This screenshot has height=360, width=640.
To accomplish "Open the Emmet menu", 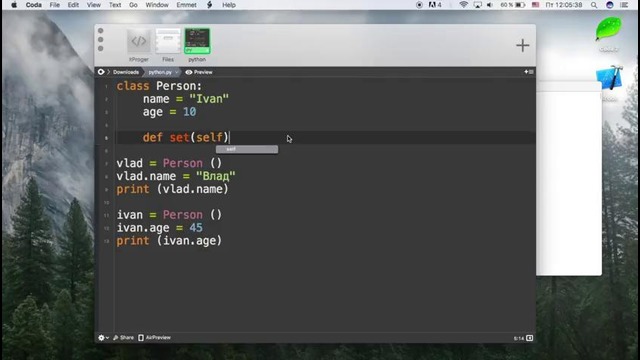I will point(187,5).
